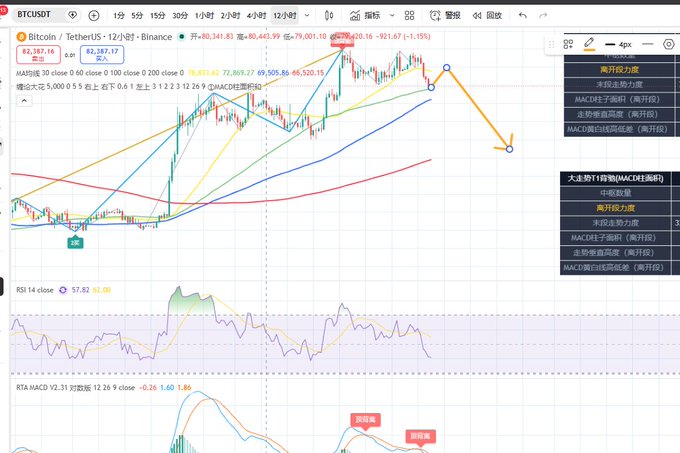Redo the chart action
Screen dimensions: 680x453
click(x=543, y=16)
